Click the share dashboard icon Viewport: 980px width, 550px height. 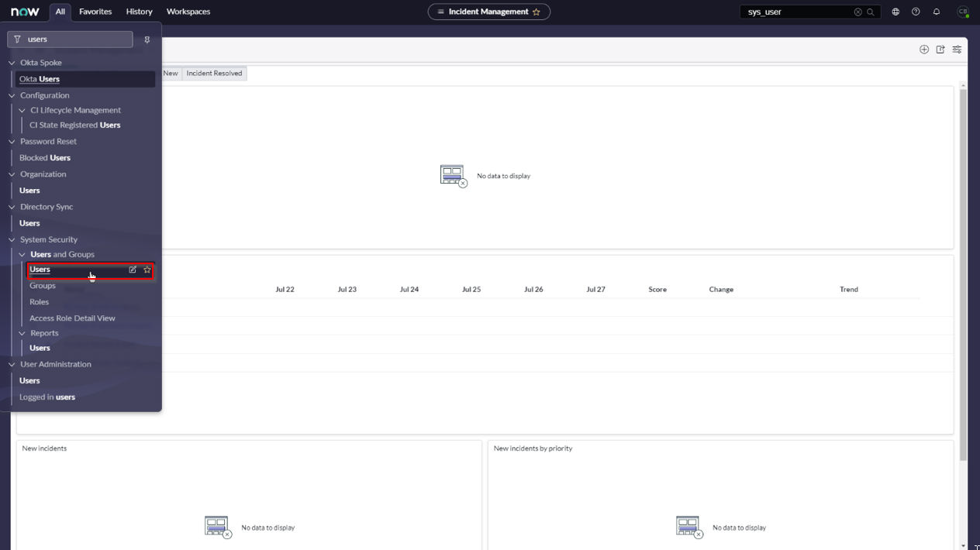(940, 50)
